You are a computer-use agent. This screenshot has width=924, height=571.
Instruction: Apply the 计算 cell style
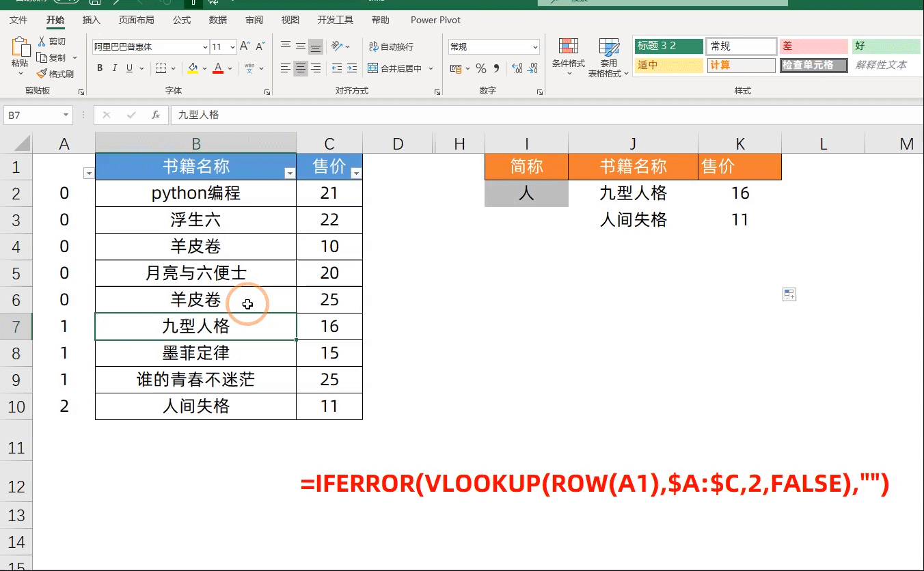(741, 66)
